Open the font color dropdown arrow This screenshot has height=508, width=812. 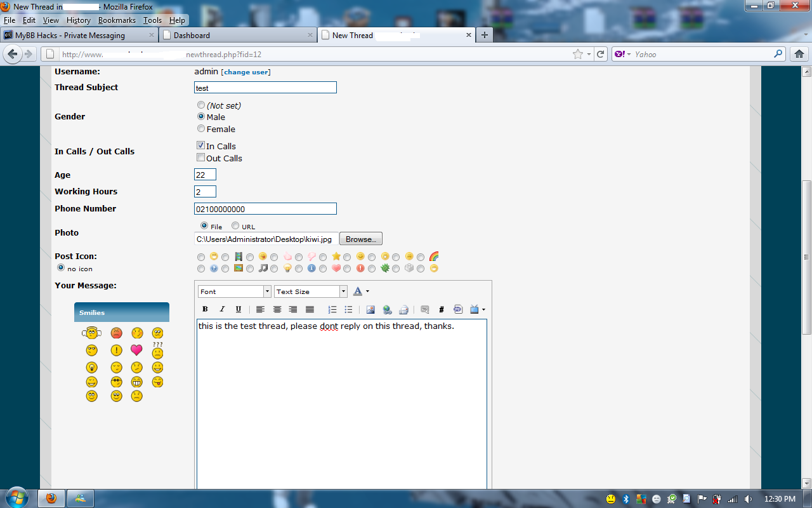tap(367, 292)
